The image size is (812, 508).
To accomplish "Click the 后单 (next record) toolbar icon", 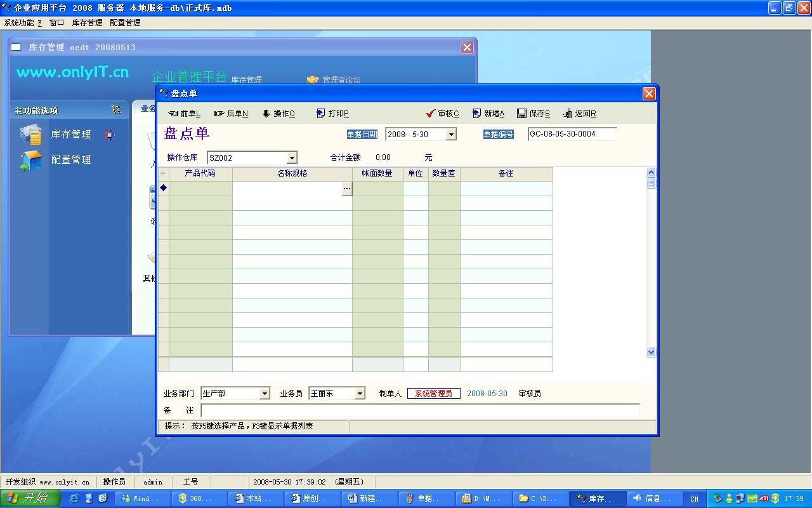I will pos(219,114).
